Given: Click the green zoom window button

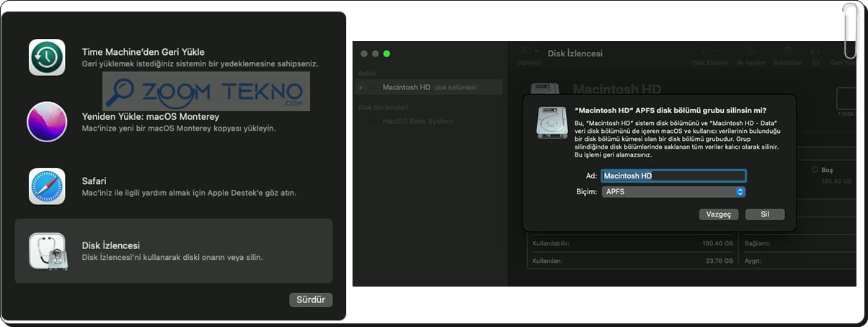Looking at the screenshot, I should point(386,53).
